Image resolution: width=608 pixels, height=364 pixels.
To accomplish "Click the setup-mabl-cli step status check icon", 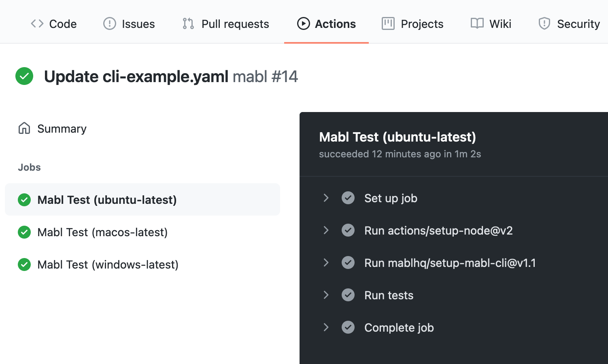I will [x=348, y=262].
